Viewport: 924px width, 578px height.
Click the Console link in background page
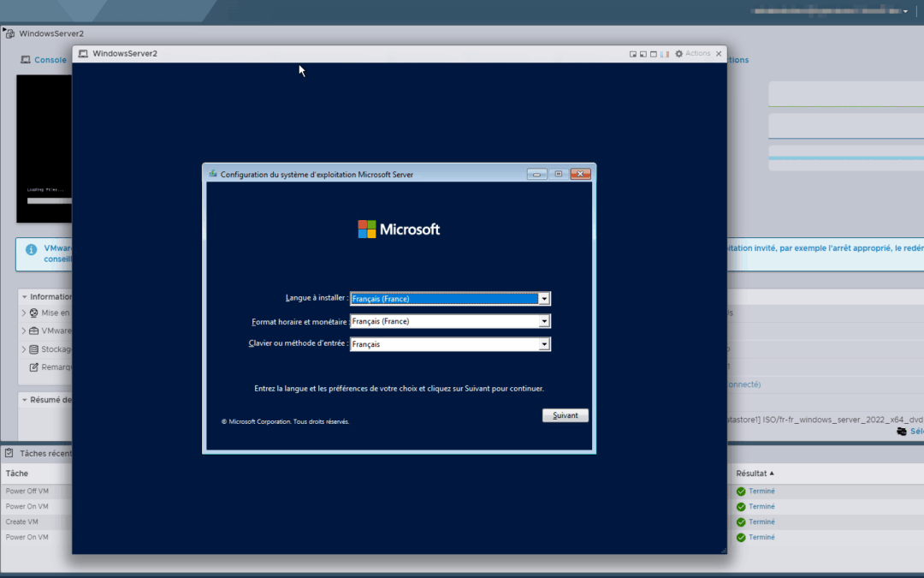pyautogui.click(x=50, y=60)
